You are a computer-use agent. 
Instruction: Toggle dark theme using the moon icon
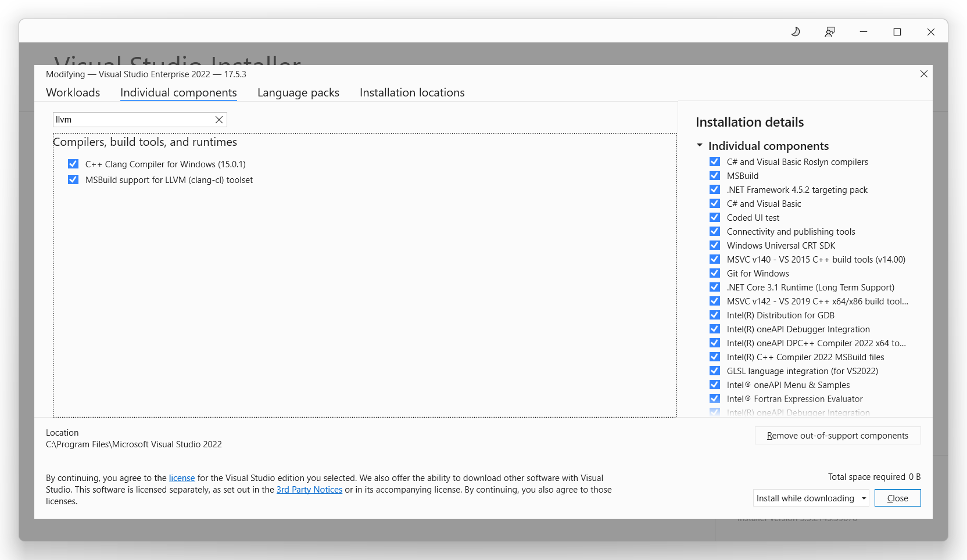(795, 32)
